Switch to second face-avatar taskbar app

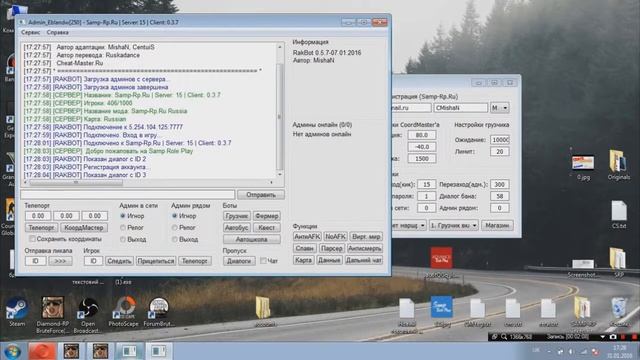(x=100, y=351)
